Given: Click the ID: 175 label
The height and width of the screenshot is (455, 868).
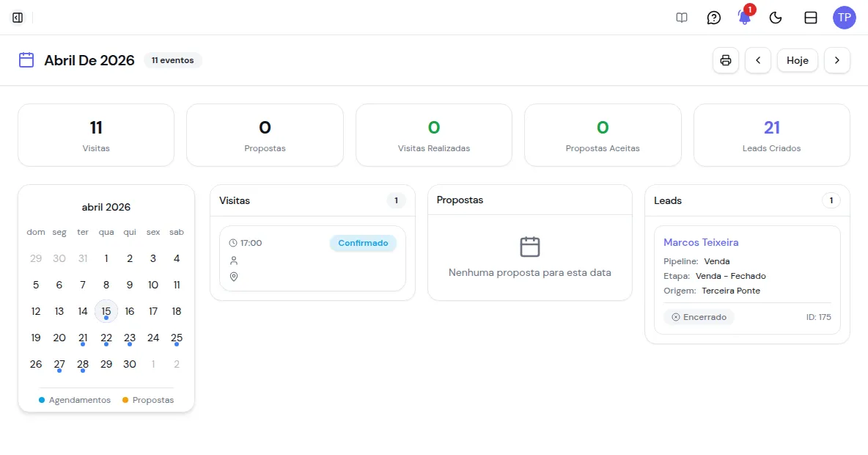Looking at the screenshot, I should 818,317.
